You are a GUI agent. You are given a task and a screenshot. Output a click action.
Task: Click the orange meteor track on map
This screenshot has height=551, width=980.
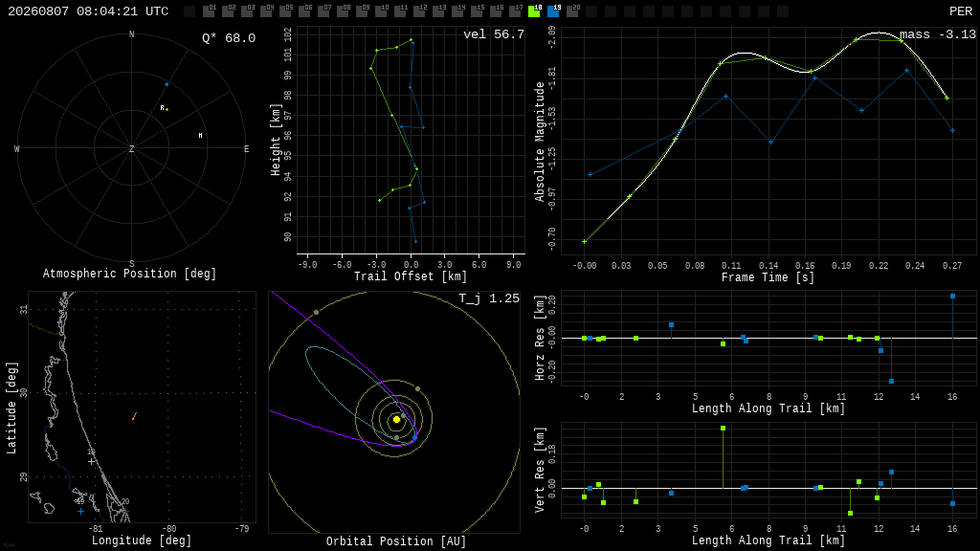pos(134,416)
